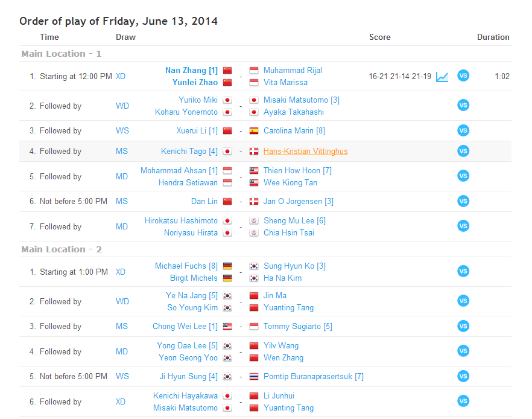Click the VS icon for Ji Hyun Sung's match
Image resolution: width=532 pixels, height=419 pixels.
(x=463, y=376)
